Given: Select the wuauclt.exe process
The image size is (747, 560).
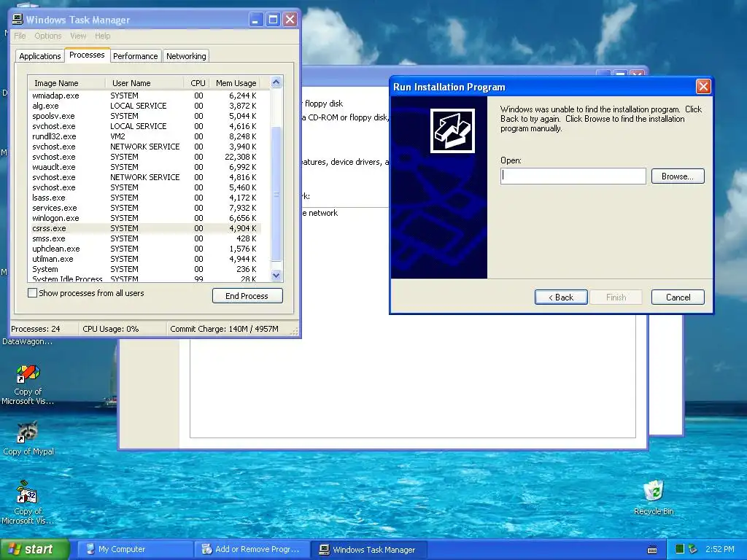Looking at the screenshot, I should (146, 167).
